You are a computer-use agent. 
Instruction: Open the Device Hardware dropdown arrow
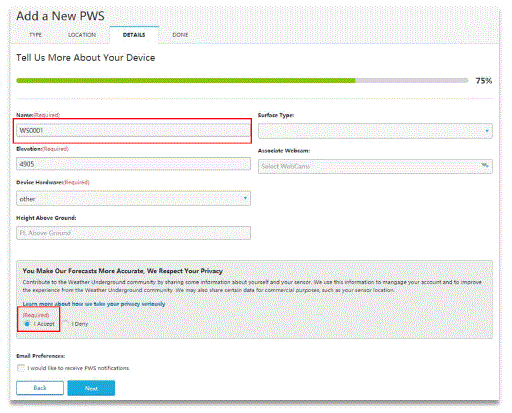(245, 198)
